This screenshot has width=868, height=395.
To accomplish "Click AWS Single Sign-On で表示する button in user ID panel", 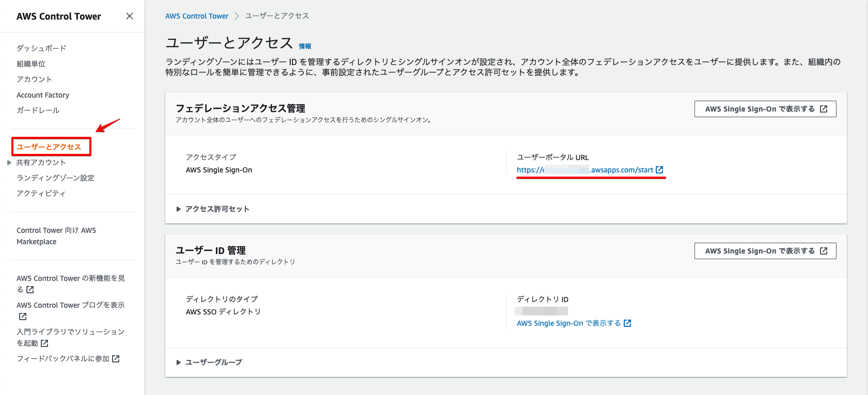I will tap(765, 251).
